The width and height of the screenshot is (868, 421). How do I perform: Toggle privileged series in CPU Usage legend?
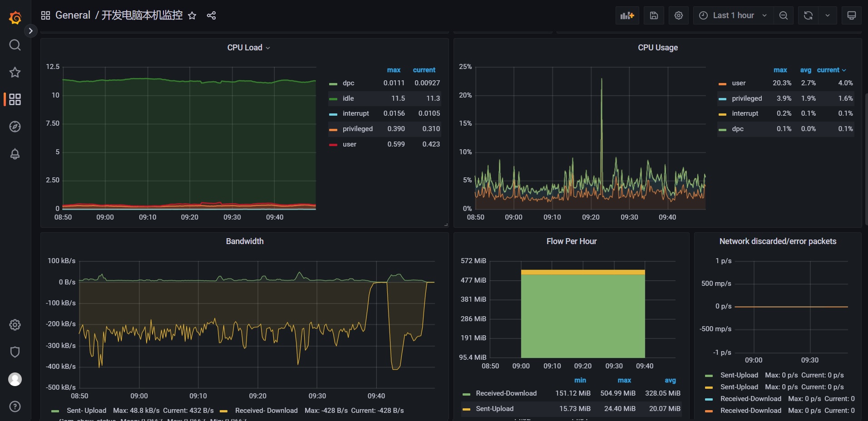click(747, 98)
